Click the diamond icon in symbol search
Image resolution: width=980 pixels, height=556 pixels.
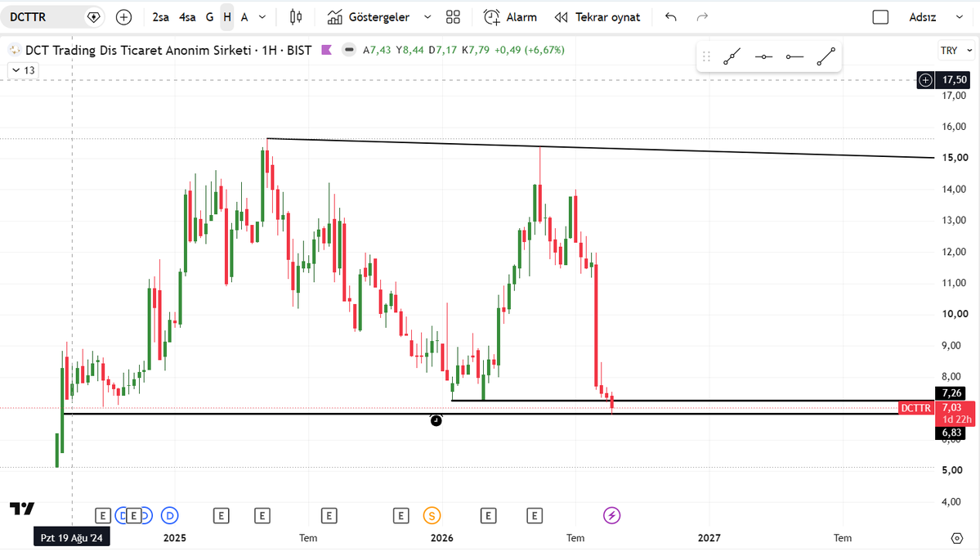click(94, 17)
